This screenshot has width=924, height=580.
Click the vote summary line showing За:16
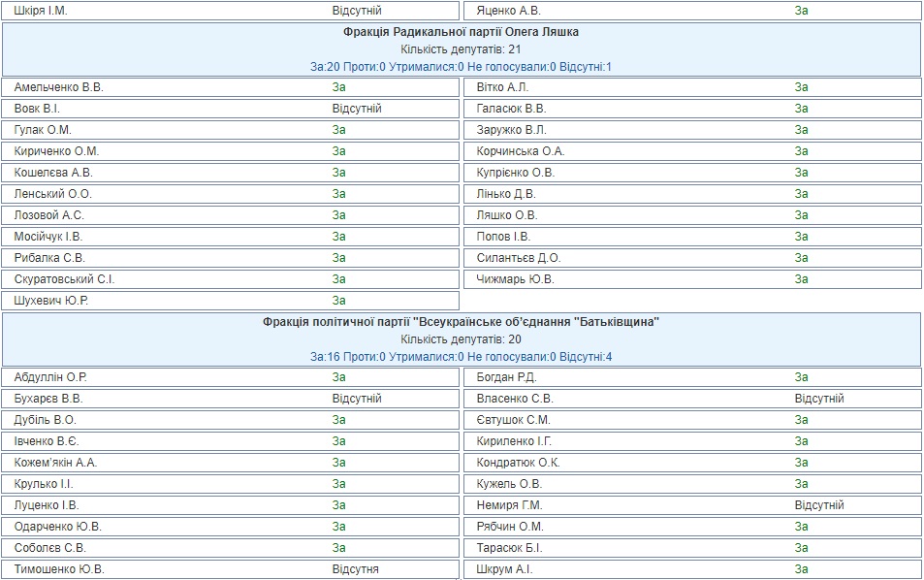click(461, 357)
